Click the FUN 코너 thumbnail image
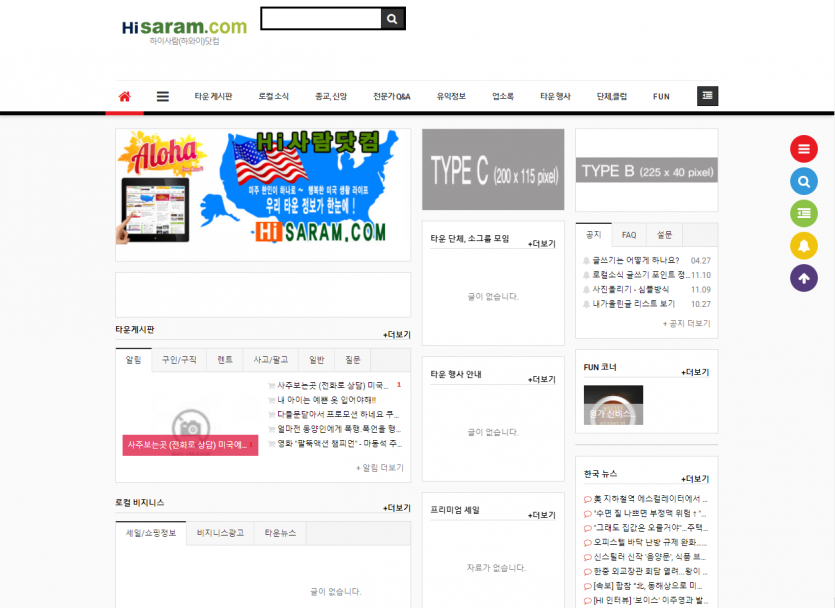 pos(613,404)
